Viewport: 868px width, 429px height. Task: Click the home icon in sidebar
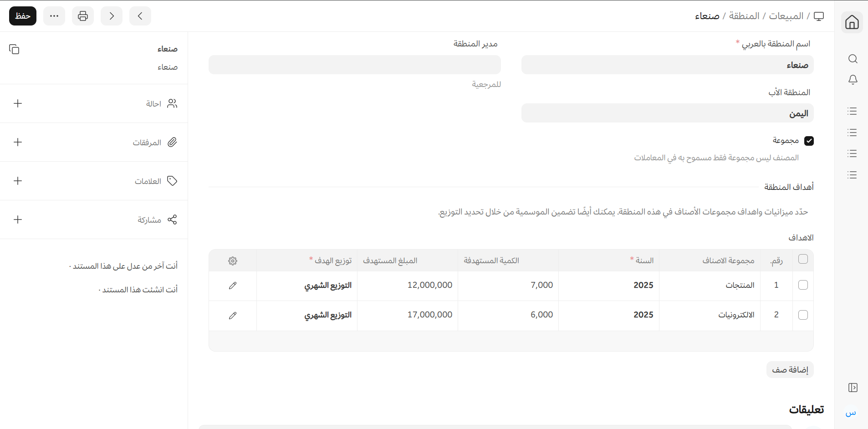pos(852,22)
